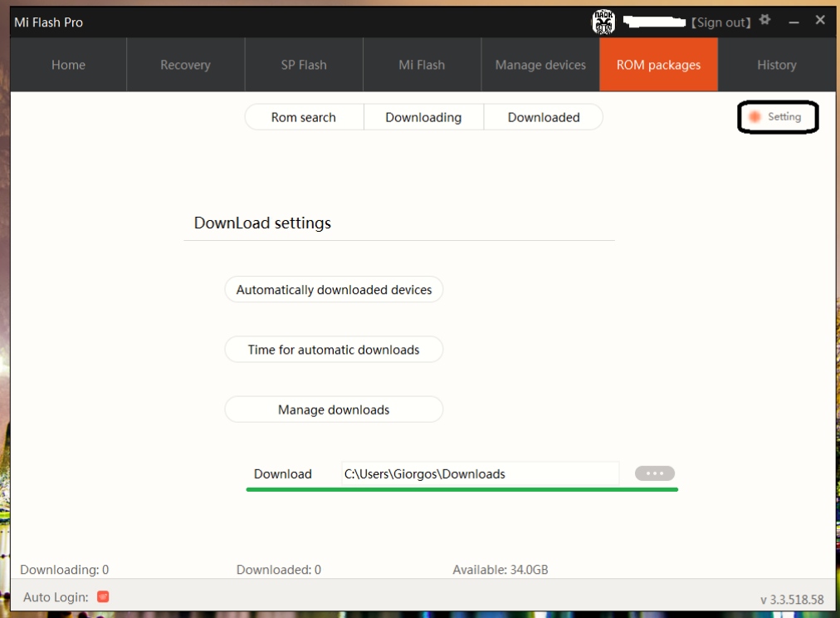The image size is (840, 618).
Task: Open the Home tab
Action: click(68, 65)
